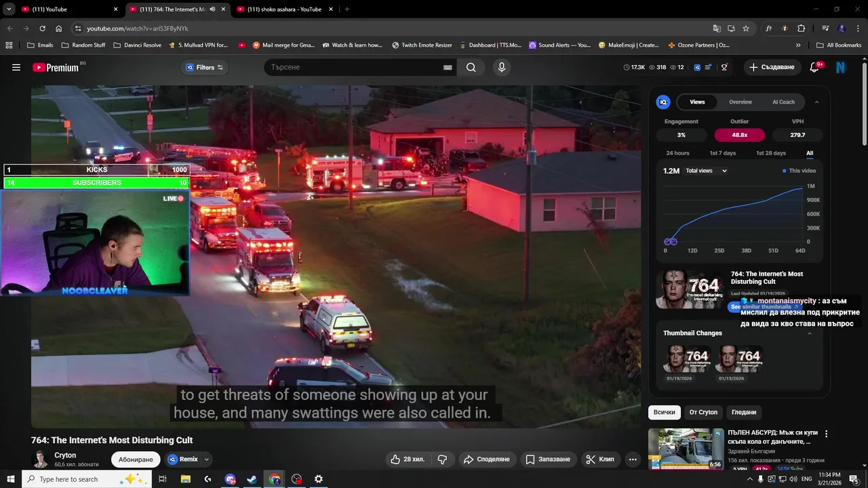Screen dimensions: 868x488
Task: Click the Абониране subscribe button
Action: click(x=136, y=459)
